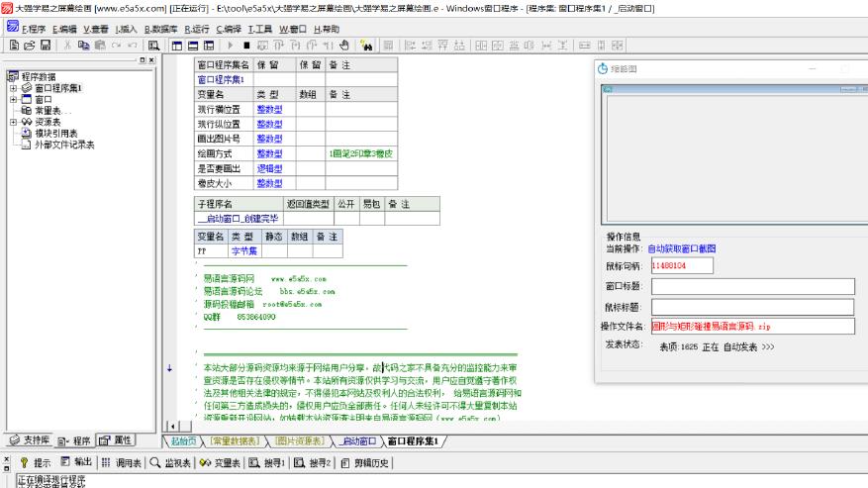Click the New file toolbar icon
The width and height of the screenshot is (868, 488).
point(13,46)
